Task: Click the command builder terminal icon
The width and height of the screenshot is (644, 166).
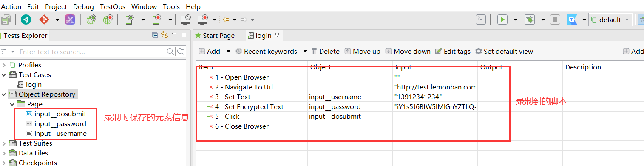Action: [481, 20]
